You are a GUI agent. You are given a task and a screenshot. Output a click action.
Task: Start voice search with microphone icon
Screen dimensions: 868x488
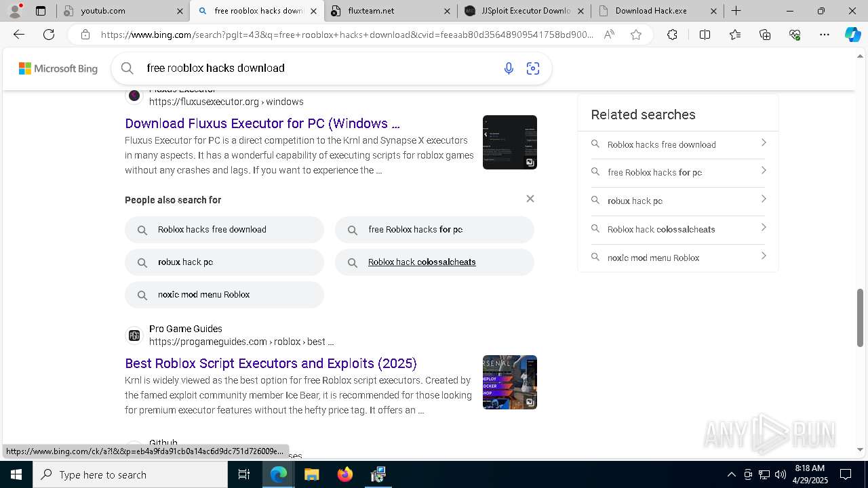click(509, 68)
